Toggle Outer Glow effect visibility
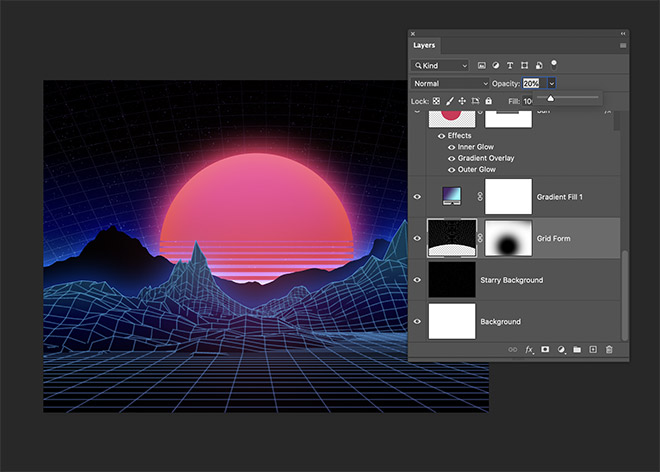Screen dimensions: 660x472 pos(451,170)
